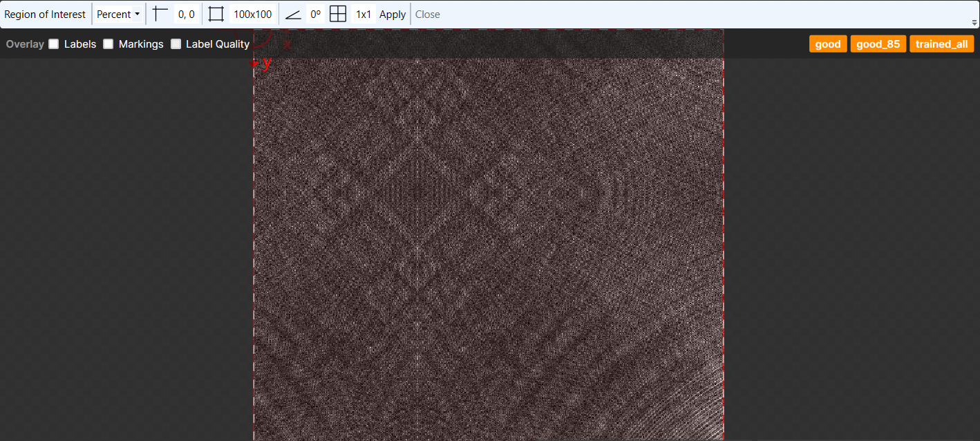Open the Percent units dropdown
This screenshot has width=980, height=441.
(118, 14)
